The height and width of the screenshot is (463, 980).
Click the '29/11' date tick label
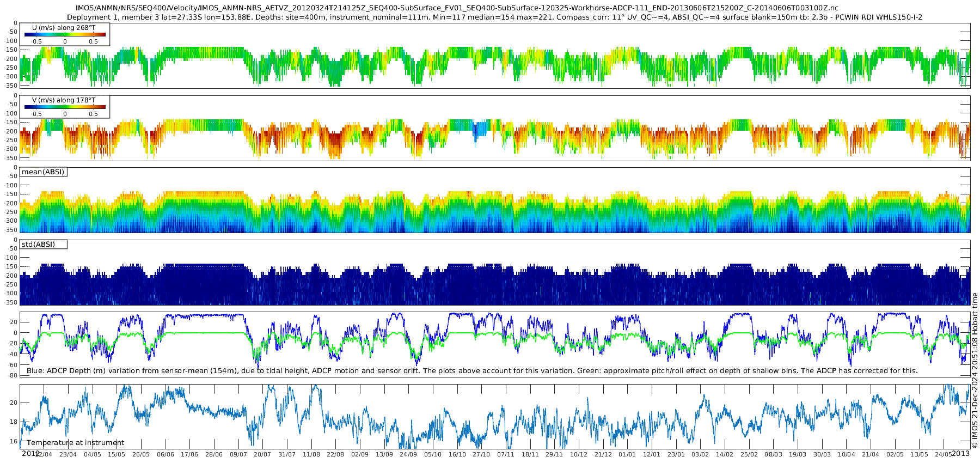click(554, 454)
